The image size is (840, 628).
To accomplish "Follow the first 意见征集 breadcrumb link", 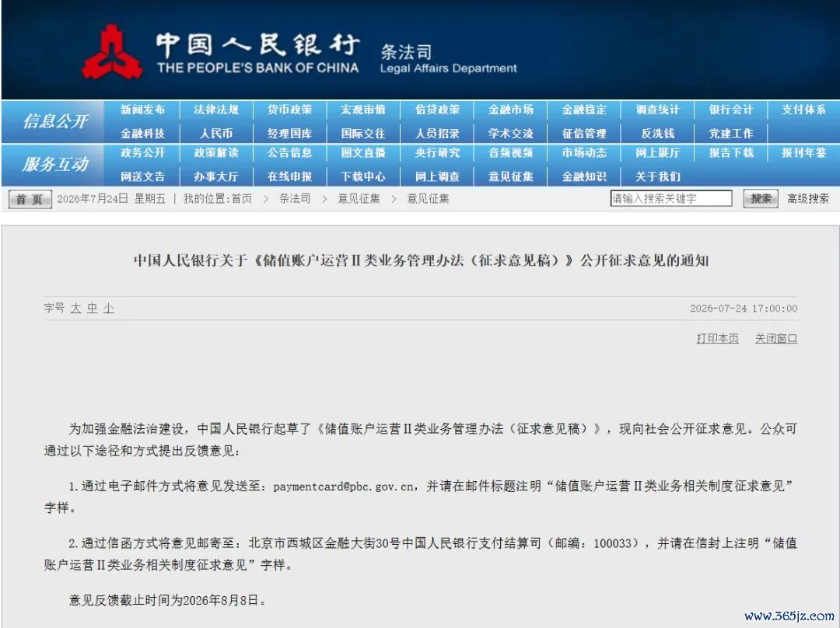I will (359, 199).
